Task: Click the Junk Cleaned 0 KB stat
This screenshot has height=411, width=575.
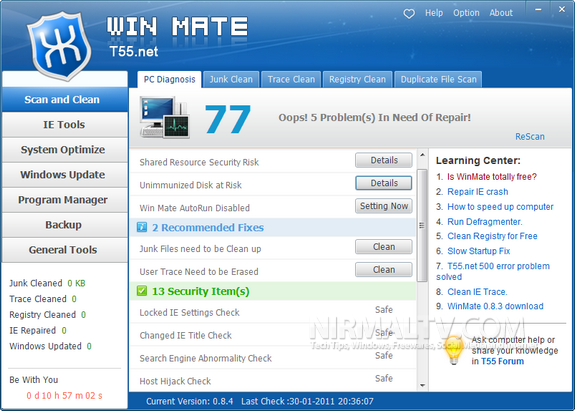Action: (47, 283)
